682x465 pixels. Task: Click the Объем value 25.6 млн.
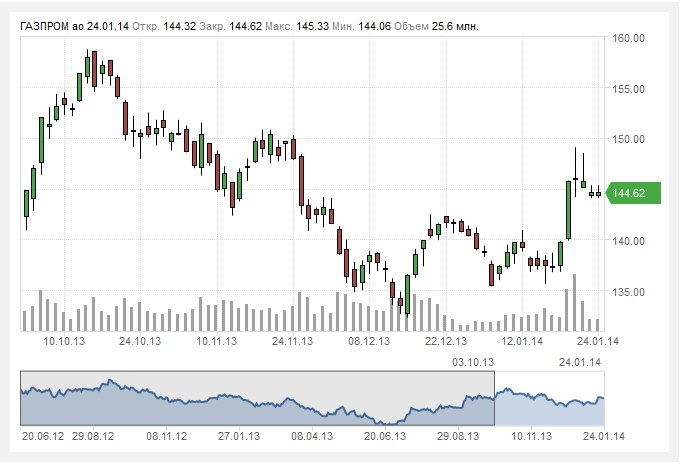[455, 26]
